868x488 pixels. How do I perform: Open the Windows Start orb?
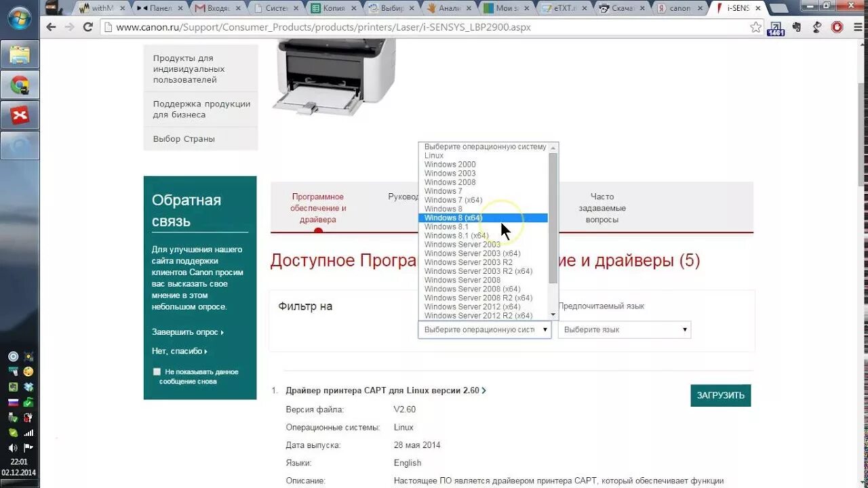[x=19, y=18]
